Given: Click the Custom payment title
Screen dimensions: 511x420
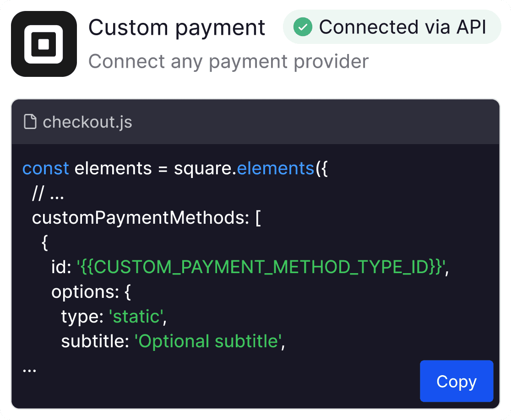Looking at the screenshot, I should pos(177,27).
